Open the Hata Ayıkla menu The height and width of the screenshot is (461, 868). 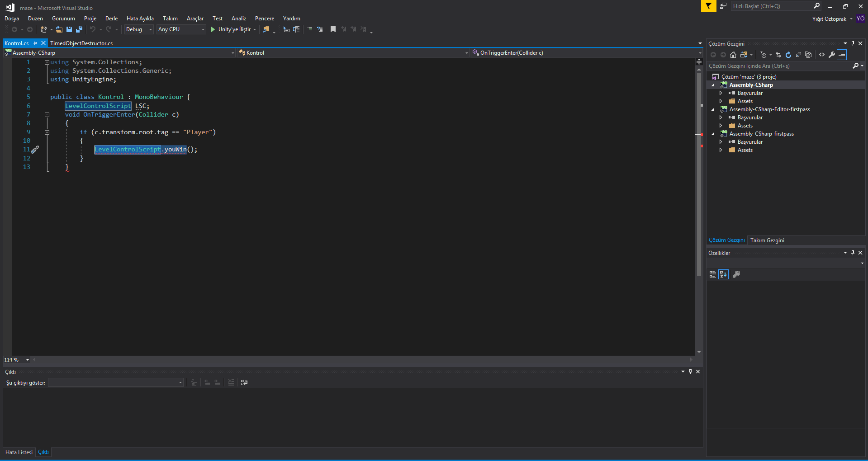140,19
